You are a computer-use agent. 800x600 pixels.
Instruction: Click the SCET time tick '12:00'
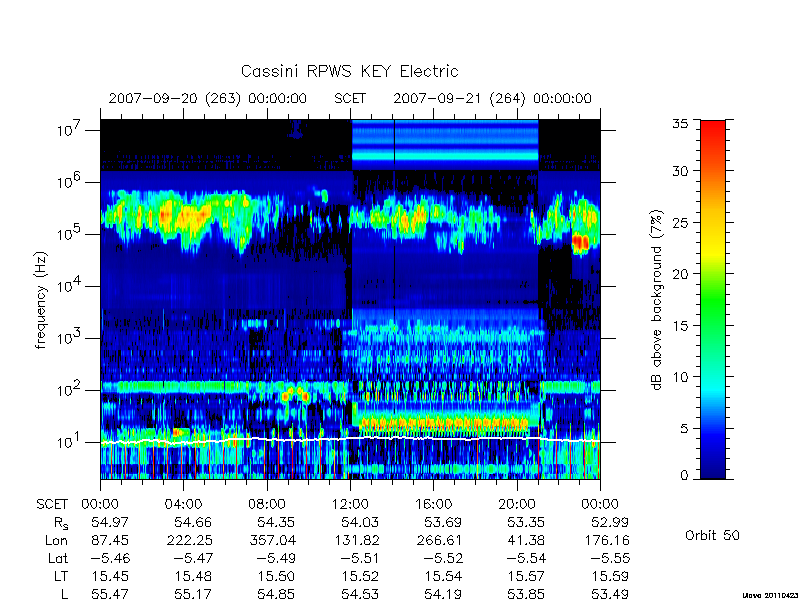coord(350,505)
